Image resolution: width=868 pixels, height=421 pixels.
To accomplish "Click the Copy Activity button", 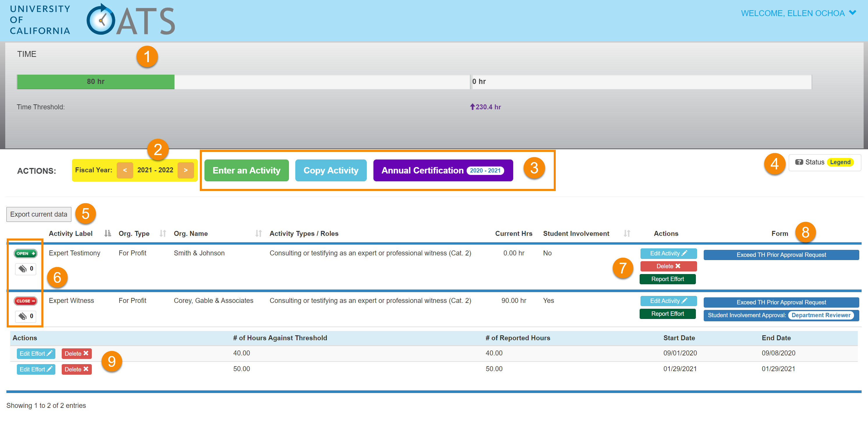I will click(x=331, y=170).
